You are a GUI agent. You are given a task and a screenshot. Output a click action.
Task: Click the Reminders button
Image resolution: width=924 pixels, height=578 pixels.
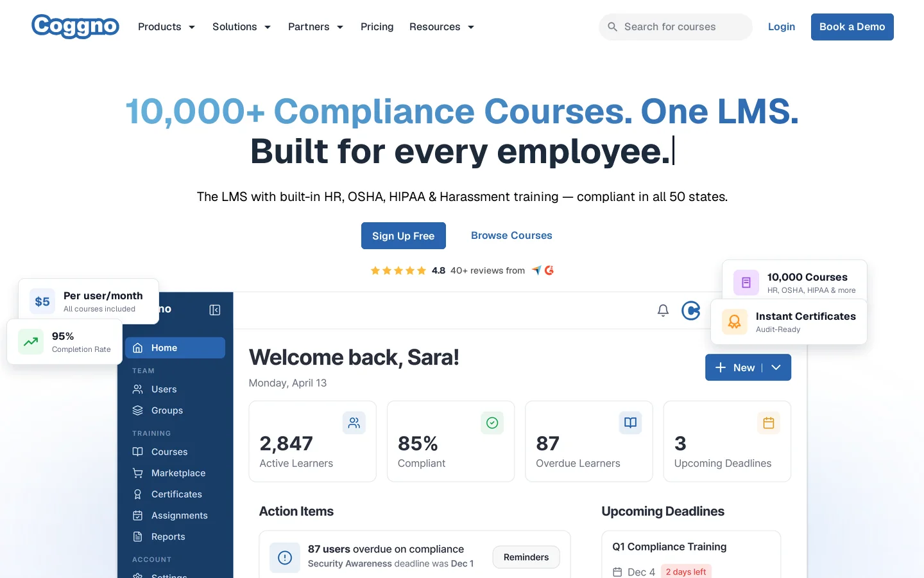526,557
